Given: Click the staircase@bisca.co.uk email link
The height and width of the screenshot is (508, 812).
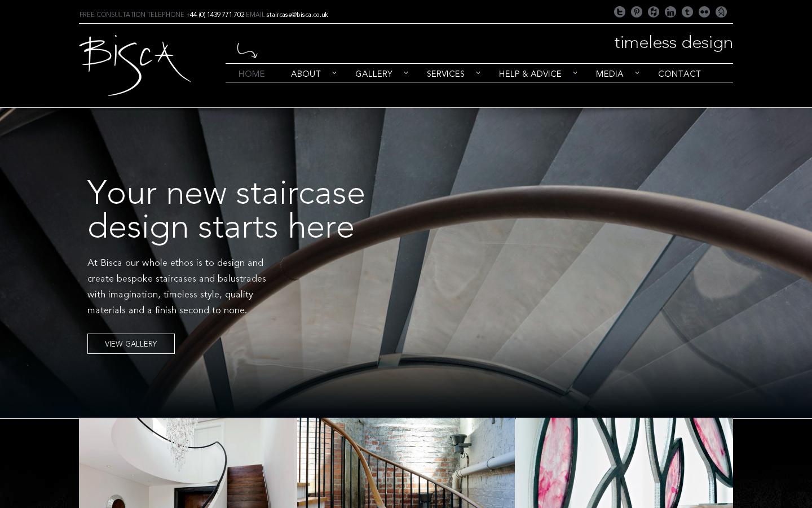Looking at the screenshot, I should tap(297, 15).
